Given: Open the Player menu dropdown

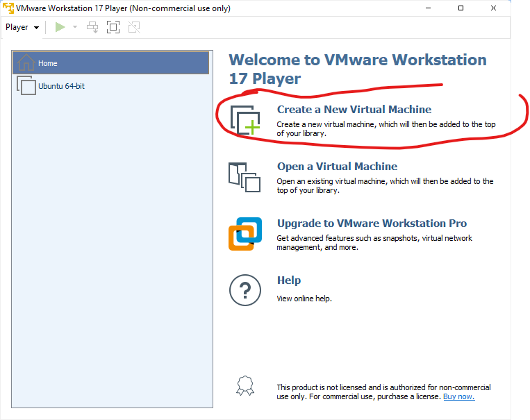Looking at the screenshot, I should (x=22, y=27).
